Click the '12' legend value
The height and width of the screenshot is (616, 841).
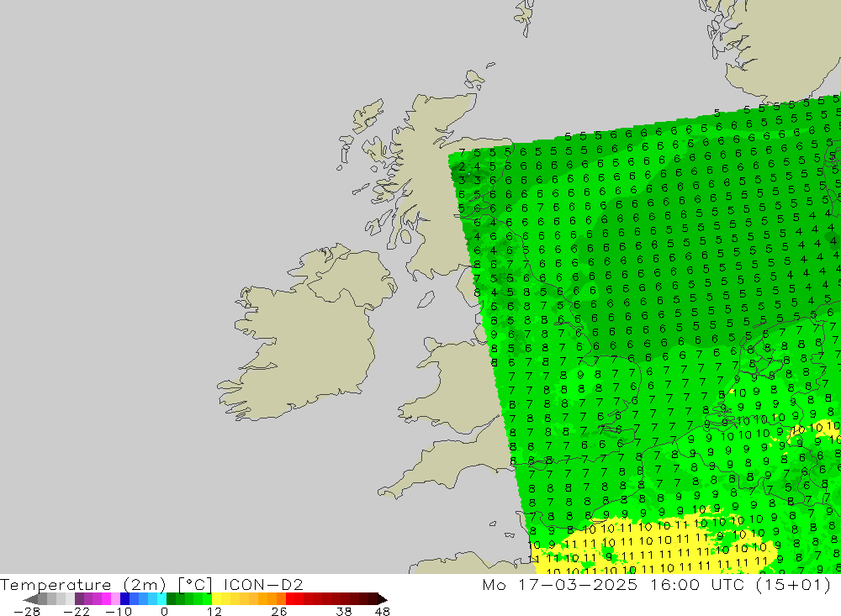pyautogui.click(x=214, y=612)
